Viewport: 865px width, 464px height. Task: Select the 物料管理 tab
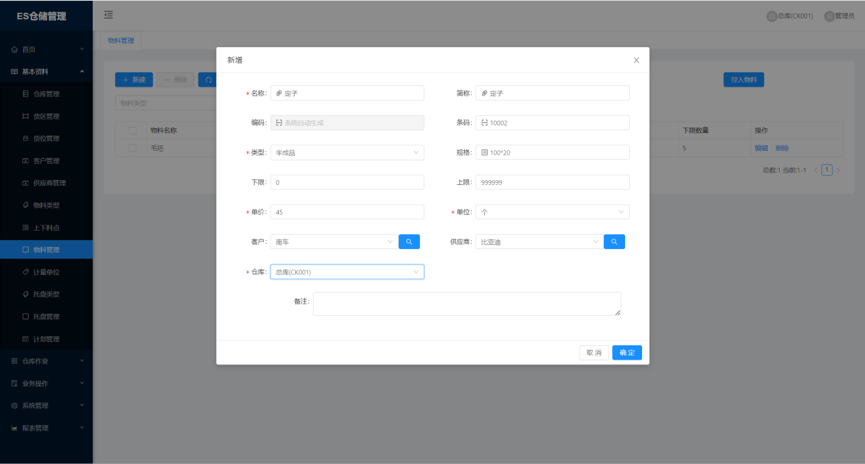(x=125, y=40)
